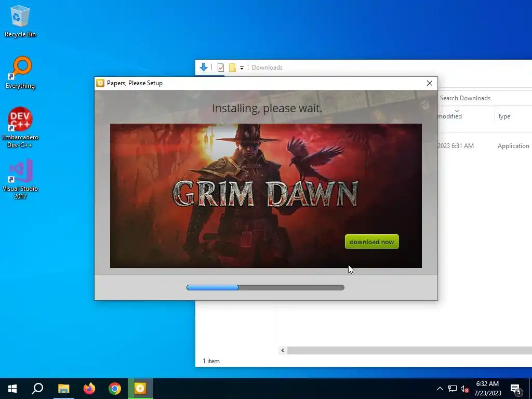Open the network status tray icon
Image resolution: width=532 pixels, height=399 pixels.
[453, 389]
